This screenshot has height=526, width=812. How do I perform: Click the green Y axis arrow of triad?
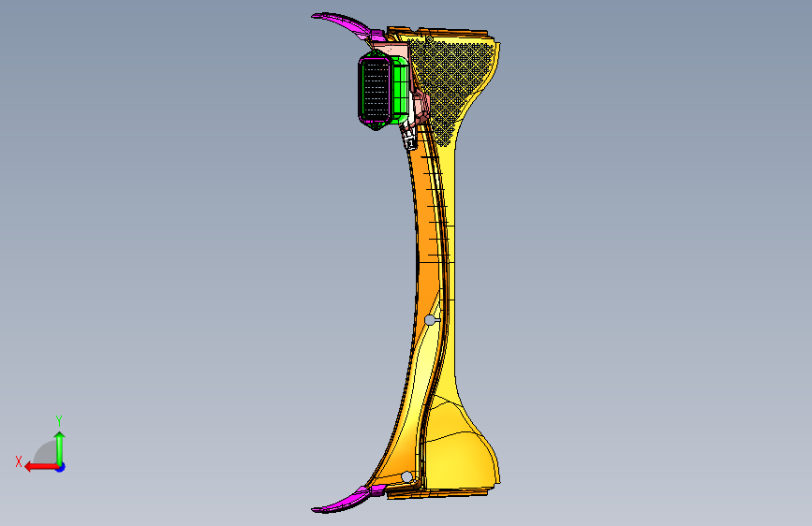60,447
